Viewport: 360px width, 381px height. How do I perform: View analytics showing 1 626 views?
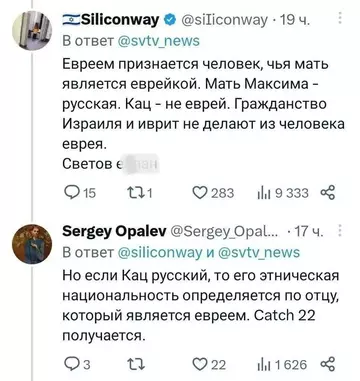tap(282, 364)
